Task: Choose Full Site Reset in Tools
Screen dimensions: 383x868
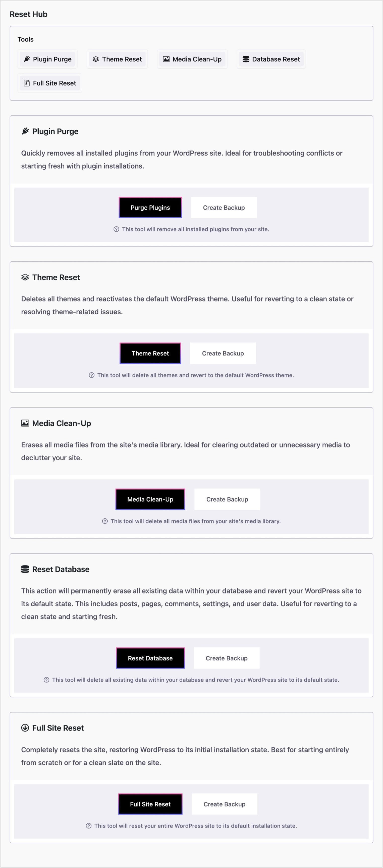Action: (50, 83)
